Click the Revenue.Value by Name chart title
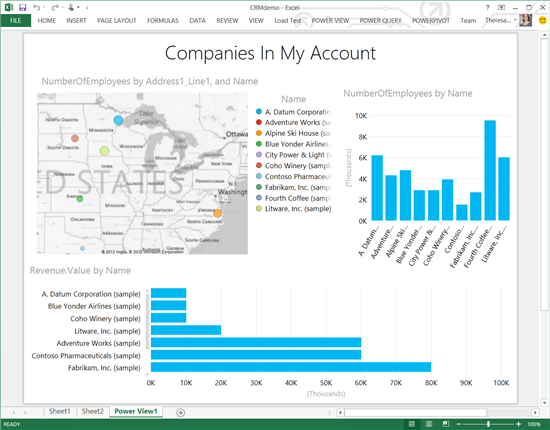This screenshot has height=430, width=550. (80, 270)
